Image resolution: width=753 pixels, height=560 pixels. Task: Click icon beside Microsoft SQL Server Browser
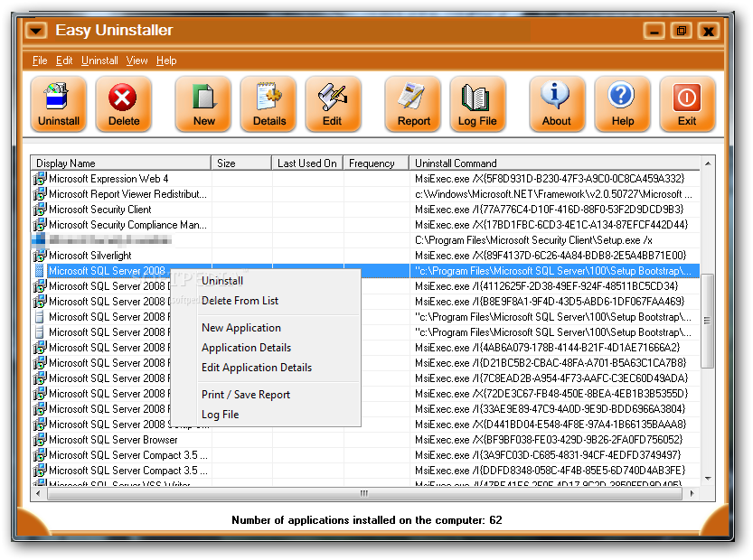point(40,440)
